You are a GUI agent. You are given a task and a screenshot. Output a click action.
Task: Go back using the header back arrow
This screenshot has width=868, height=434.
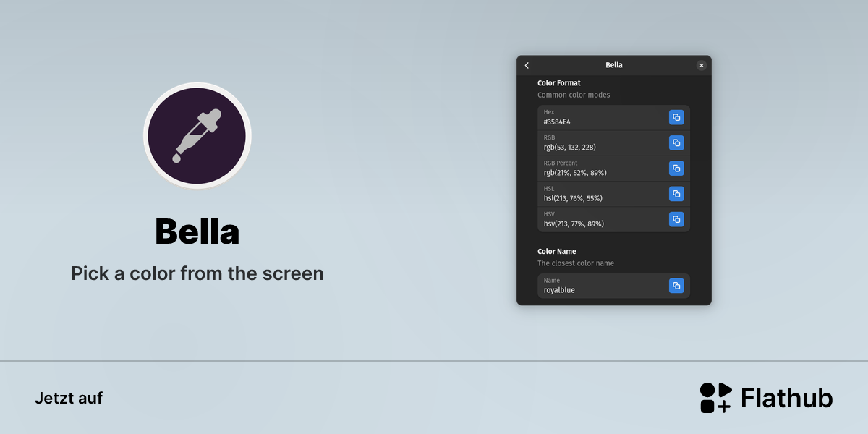(x=527, y=65)
